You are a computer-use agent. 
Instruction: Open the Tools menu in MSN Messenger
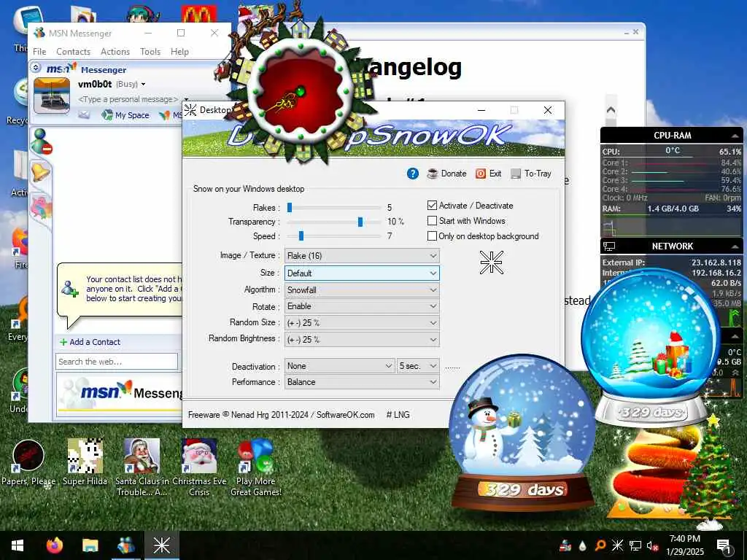[150, 52]
